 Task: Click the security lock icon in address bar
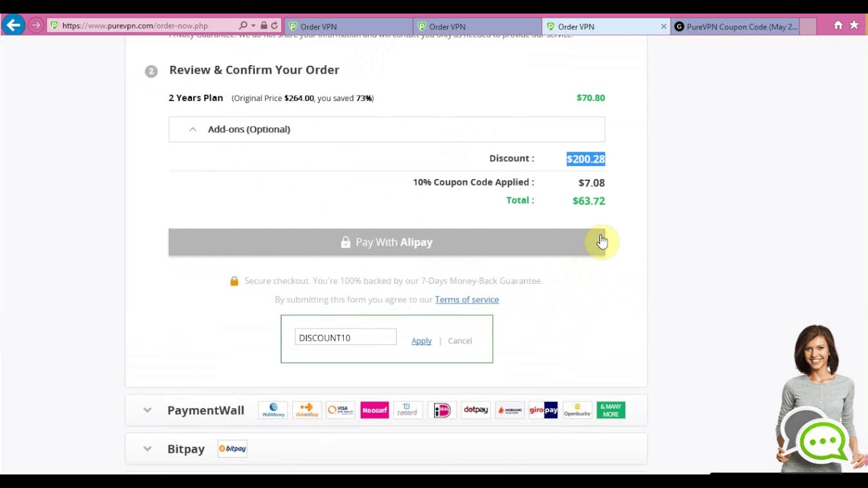click(264, 26)
